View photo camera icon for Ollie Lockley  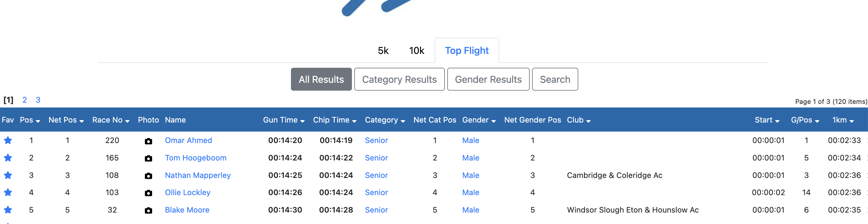click(x=148, y=193)
